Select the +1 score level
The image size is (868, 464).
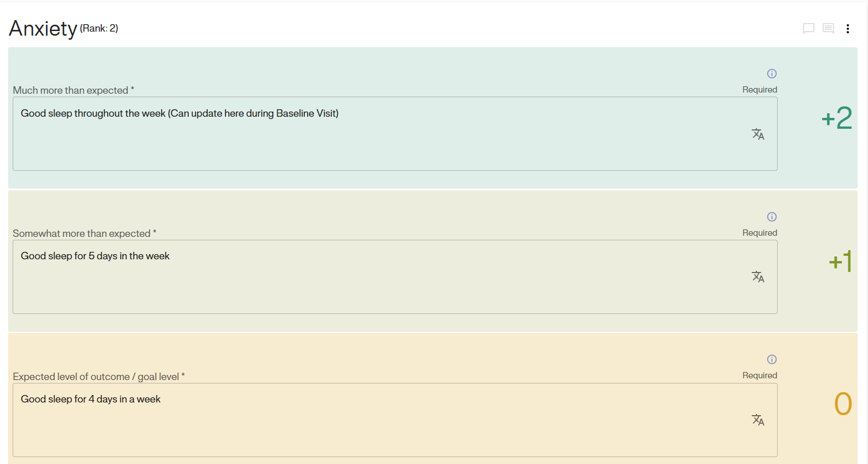[840, 262]
